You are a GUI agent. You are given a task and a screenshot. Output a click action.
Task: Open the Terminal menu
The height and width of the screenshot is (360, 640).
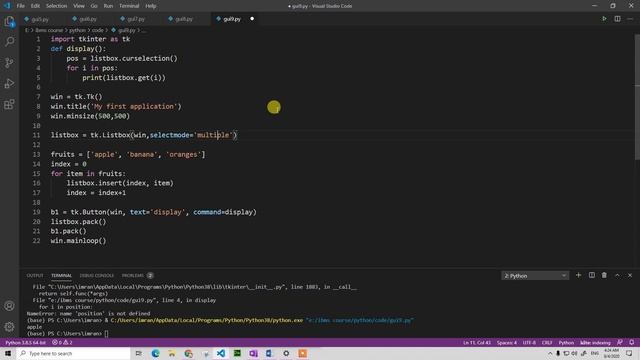pyautogui.click(x=129, y=6)
